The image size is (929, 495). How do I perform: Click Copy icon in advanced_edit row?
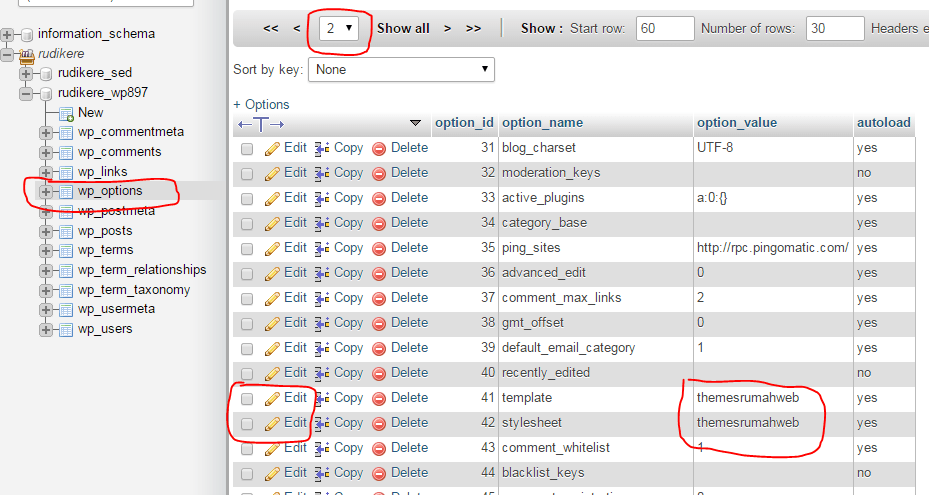click(322, 273)
